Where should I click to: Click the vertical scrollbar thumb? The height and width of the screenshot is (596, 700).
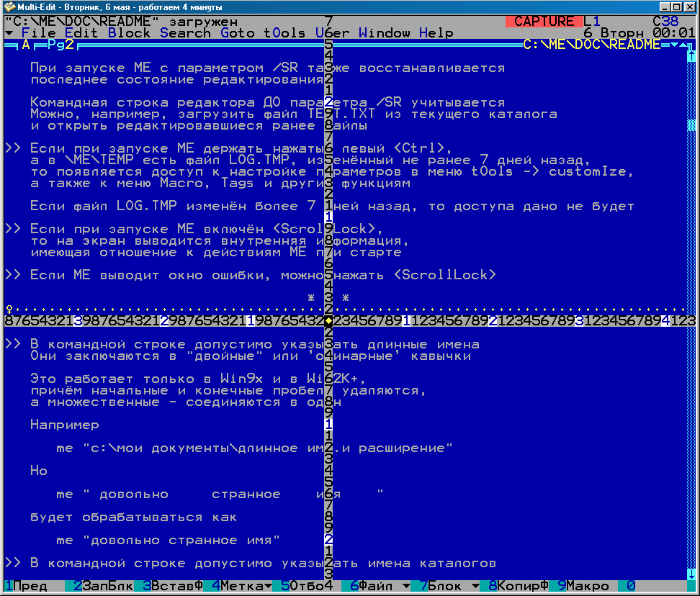click(x=691, y=125)
